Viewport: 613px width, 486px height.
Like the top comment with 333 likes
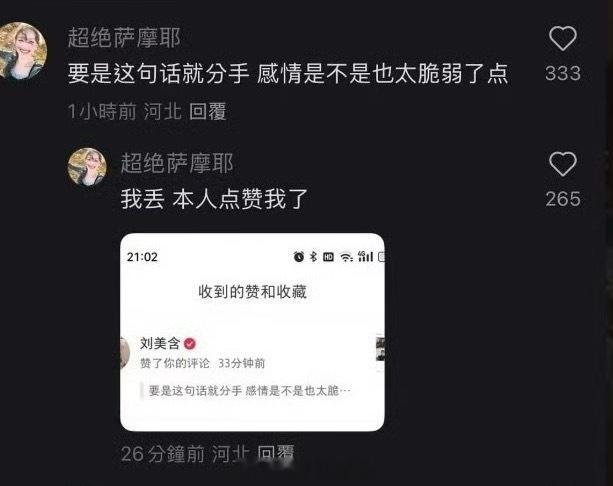pos(563,38)
